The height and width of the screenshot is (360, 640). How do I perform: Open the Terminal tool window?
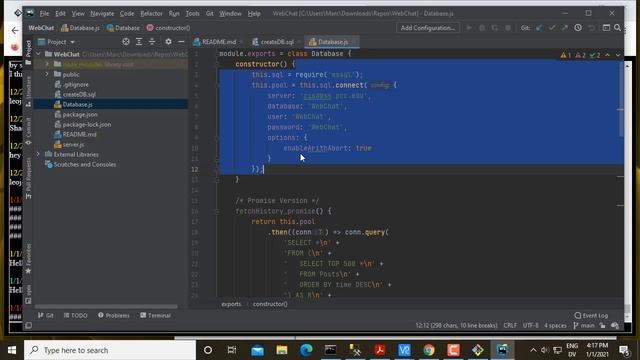[x=155, y=316]
